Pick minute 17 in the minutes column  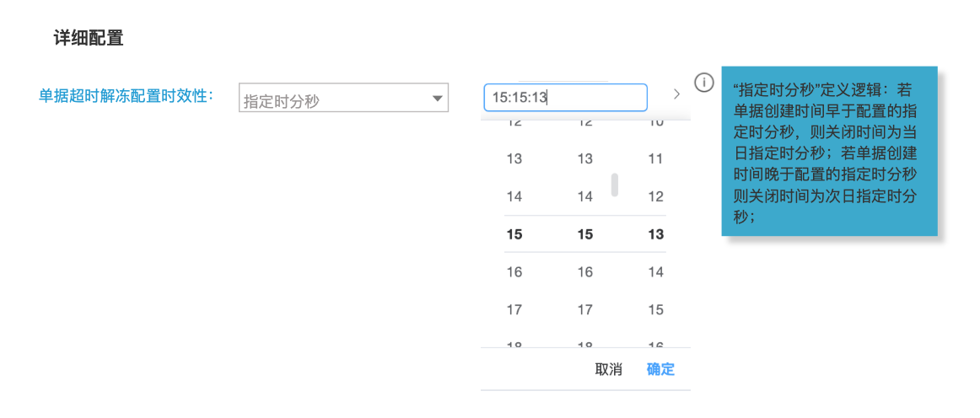[584, 309]
